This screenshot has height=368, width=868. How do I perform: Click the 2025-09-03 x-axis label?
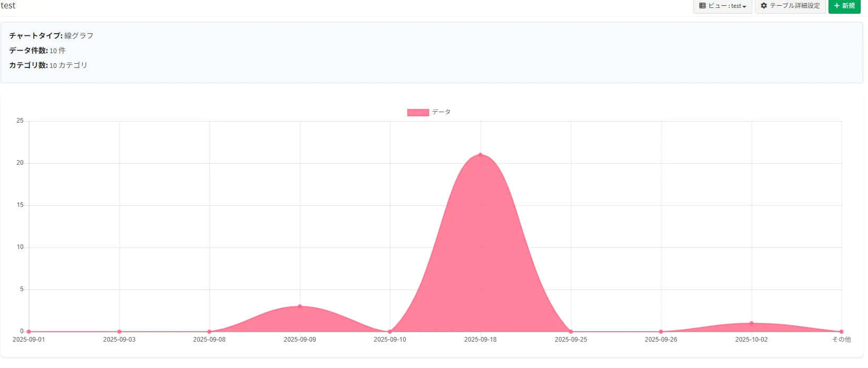pos(119,340)
